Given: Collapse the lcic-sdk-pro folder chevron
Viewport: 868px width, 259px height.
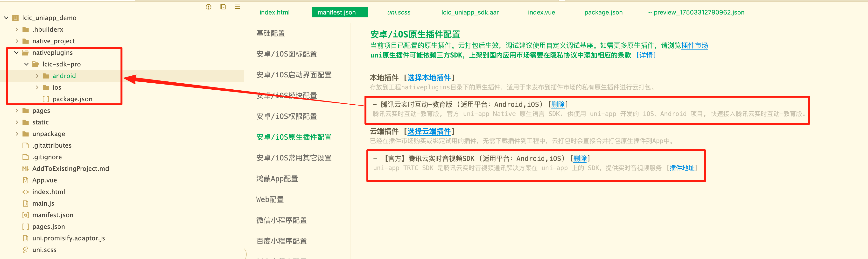Looking at the screenshot, I should (27, 64).
